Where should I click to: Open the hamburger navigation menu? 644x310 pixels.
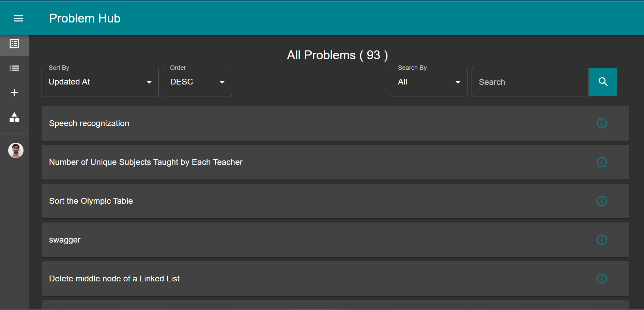click(x=18, y=18)
